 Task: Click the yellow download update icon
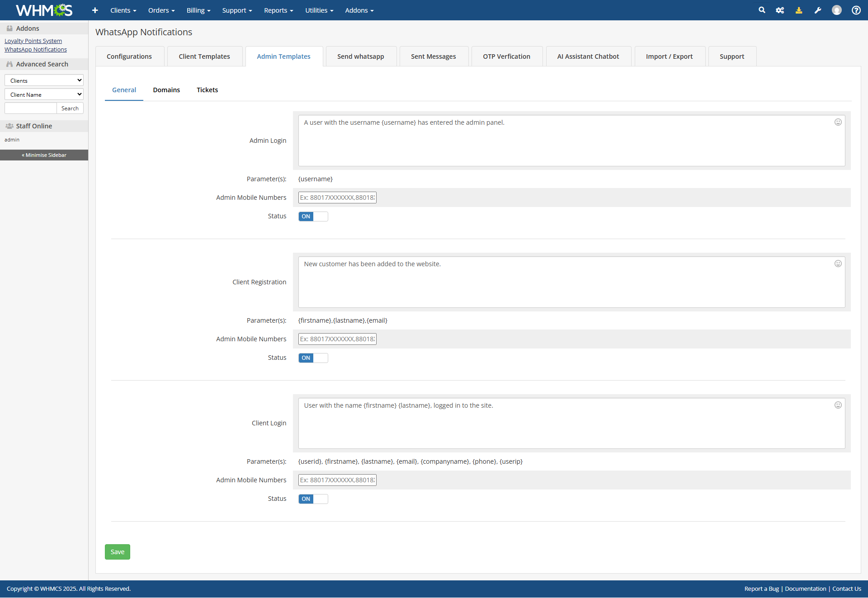pyautogui.click(x=799, y=10)
